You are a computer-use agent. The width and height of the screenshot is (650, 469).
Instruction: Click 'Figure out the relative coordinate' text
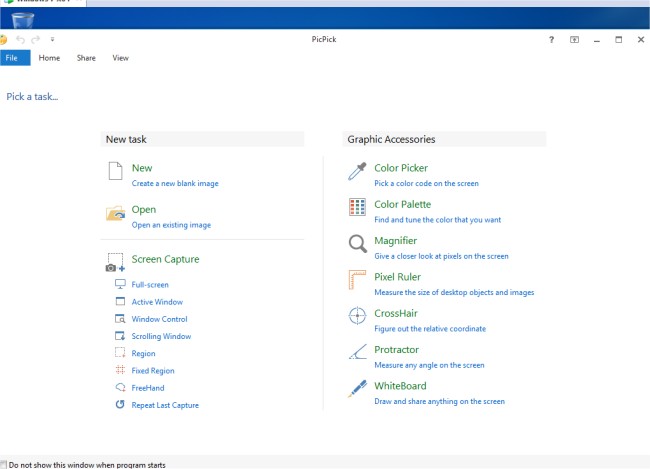coord(430,329)
